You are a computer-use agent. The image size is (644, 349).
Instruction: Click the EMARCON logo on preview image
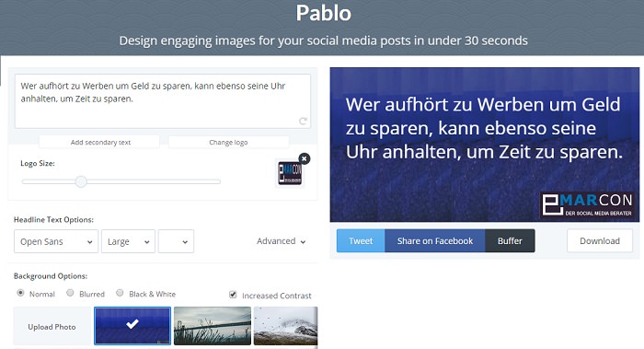(x=587, y=204)
